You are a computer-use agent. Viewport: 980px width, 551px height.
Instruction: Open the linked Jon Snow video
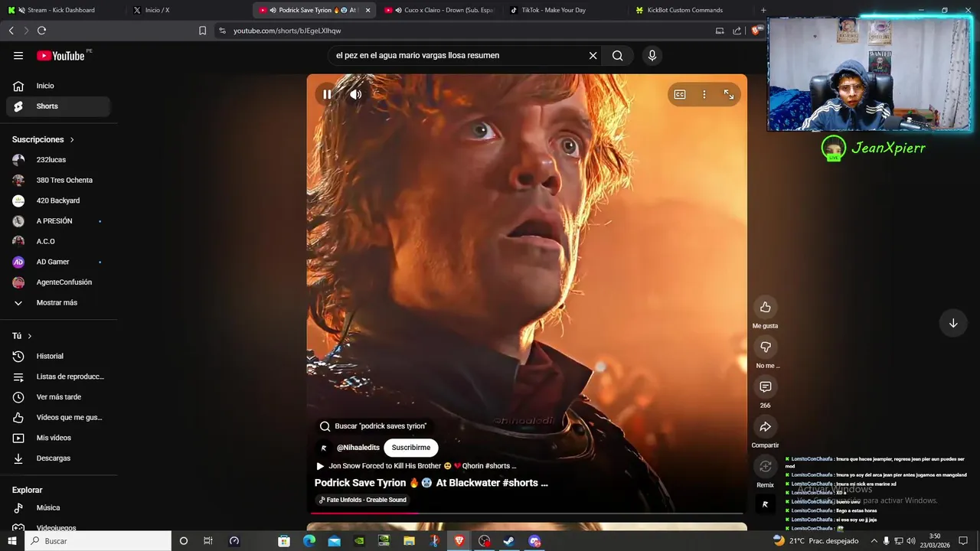(x=416, y=466)
